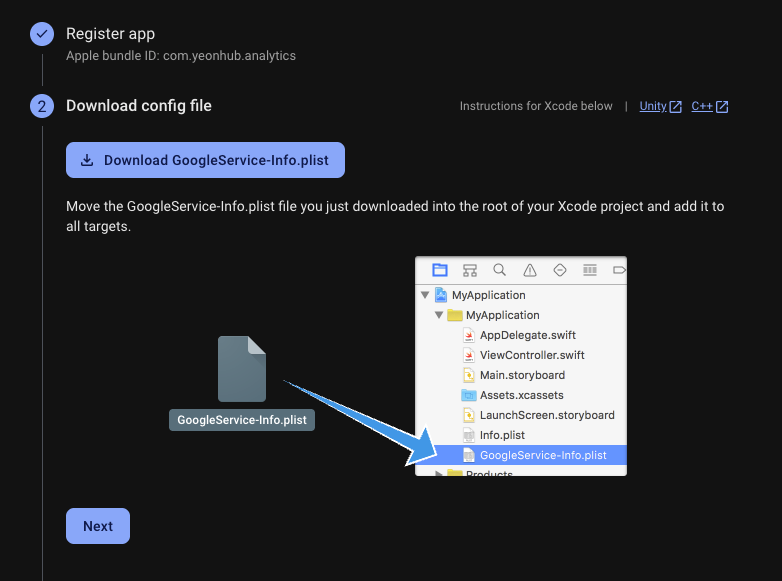
Task: Click the Apple bundle ID com.yeonhub.analytics text
Action: pyautogui.click(x=181, y=55)
